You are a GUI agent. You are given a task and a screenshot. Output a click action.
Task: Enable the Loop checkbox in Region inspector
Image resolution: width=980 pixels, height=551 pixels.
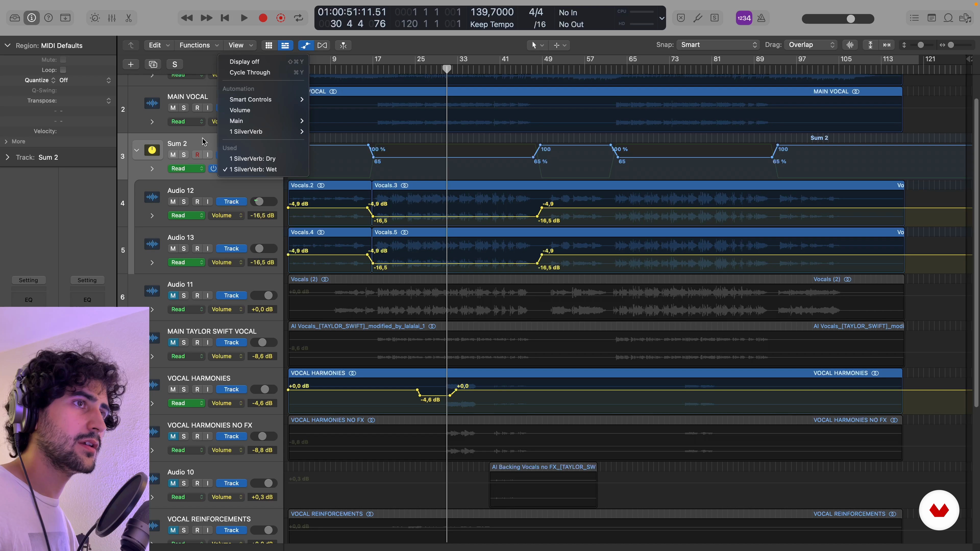[x=63, y=70]
